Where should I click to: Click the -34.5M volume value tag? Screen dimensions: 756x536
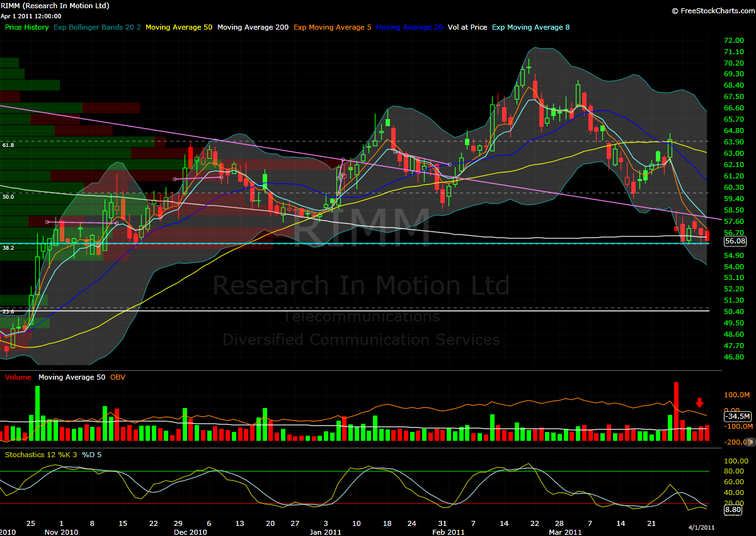pos(737,416)
